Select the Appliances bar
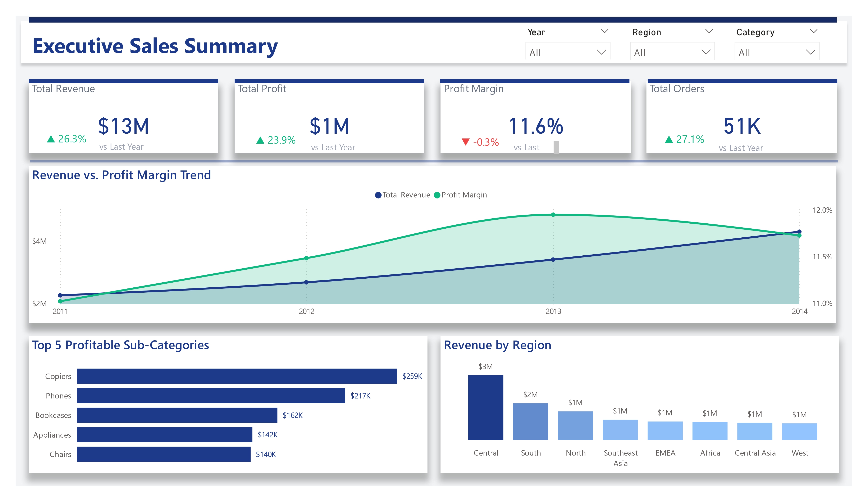This screenshot has width=868, height=502. click(x=165, y=434)
